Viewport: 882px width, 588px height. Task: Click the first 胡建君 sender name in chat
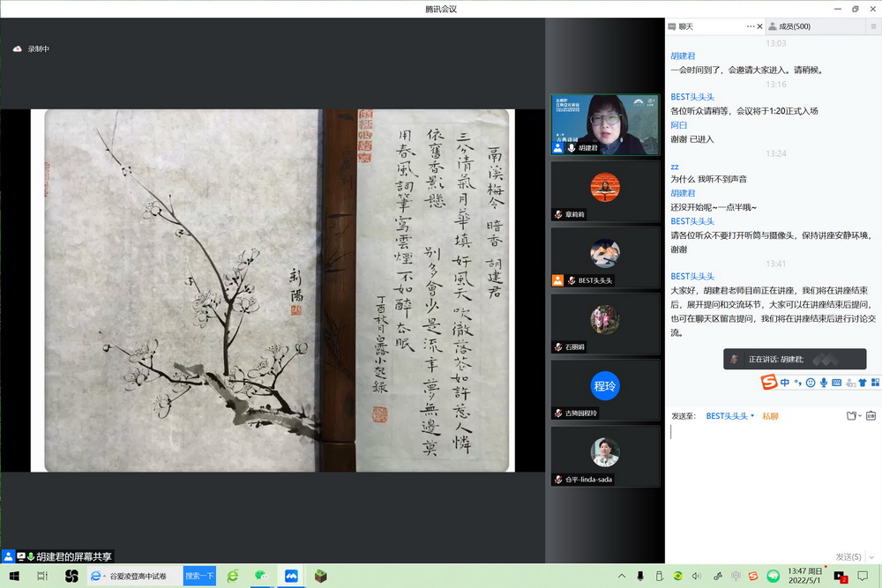[x=683, y=56]
